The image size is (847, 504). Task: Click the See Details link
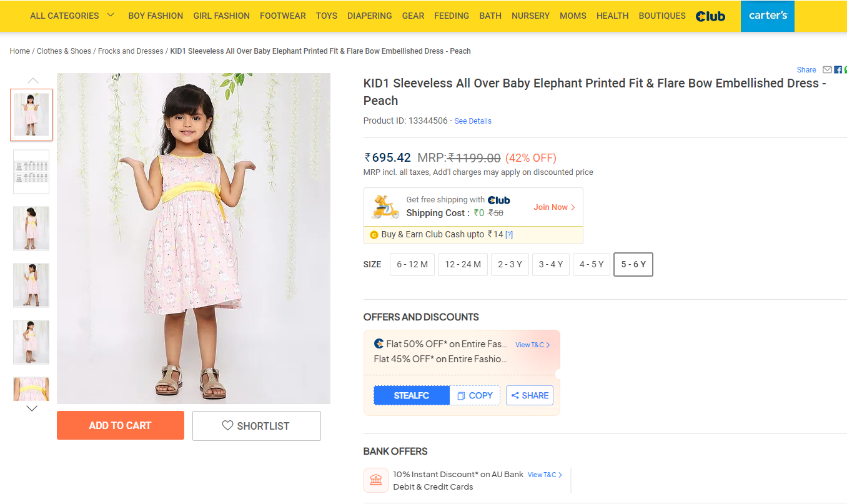click(x=473, y=121)
